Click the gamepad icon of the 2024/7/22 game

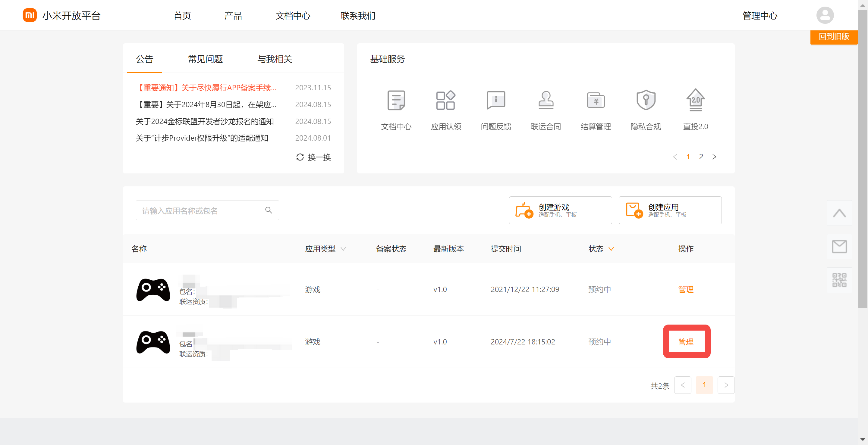click(153, 342)
